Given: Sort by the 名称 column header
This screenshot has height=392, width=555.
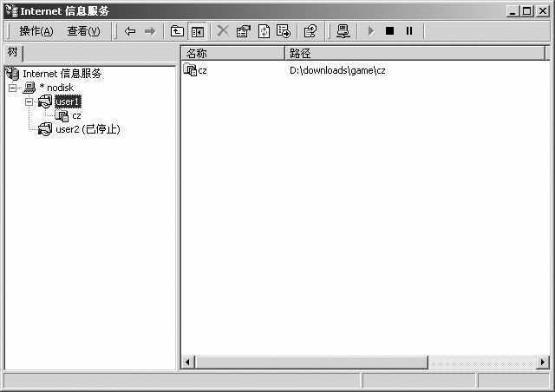Looking at the screenshot, I should [232, 54].
